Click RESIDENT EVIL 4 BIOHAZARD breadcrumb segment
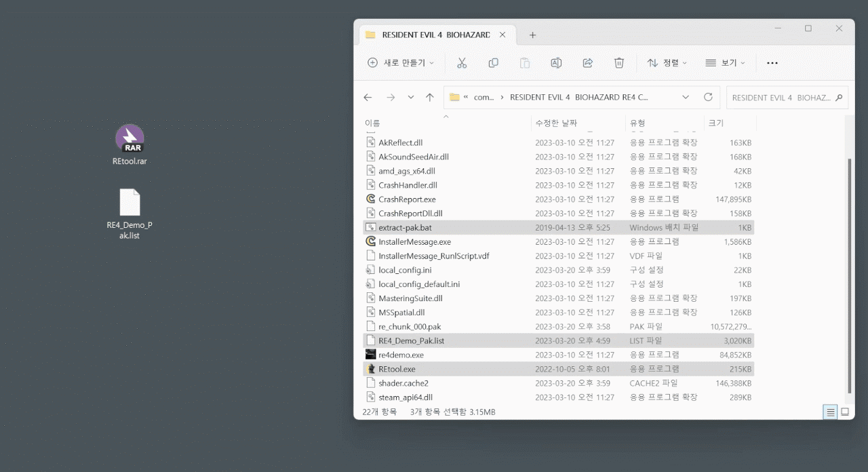 pyautogui.click(x=578, y=97)
